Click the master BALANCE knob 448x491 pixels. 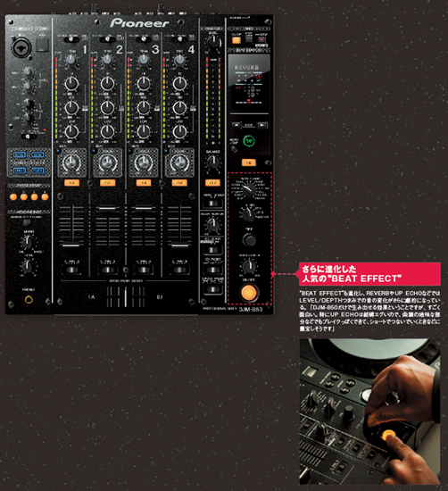click(213, 162)
